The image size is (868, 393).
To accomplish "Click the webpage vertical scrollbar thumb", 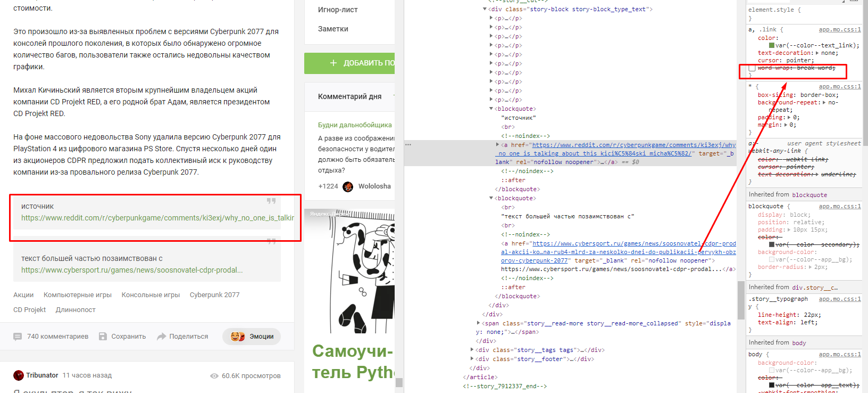I will tap(399, 382).
